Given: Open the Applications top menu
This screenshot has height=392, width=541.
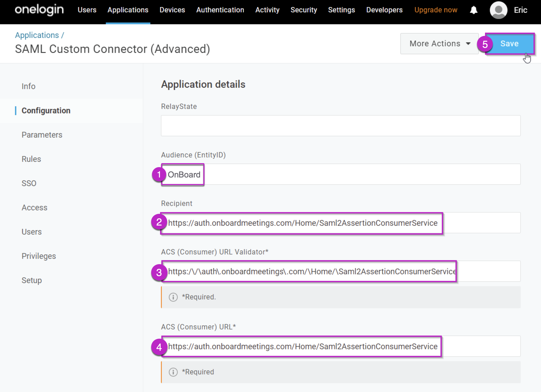Looking at the screenshot, I should (128, 10).
